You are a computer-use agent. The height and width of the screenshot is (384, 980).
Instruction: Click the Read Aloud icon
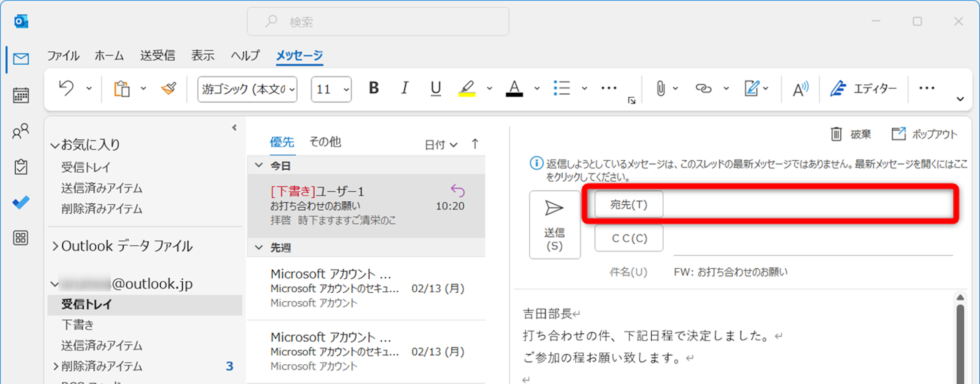pos(800,89)
